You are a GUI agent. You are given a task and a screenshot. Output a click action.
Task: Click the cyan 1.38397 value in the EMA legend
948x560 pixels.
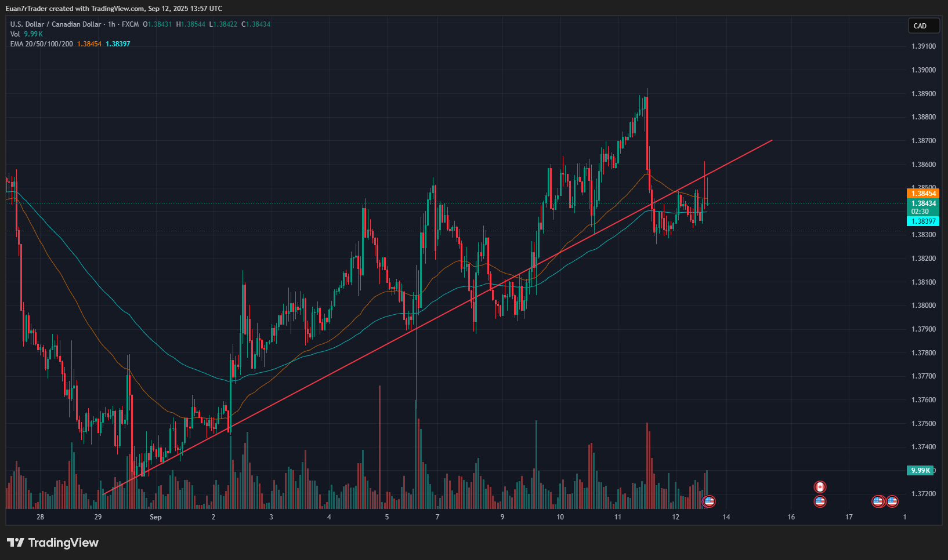click(118, 44)
